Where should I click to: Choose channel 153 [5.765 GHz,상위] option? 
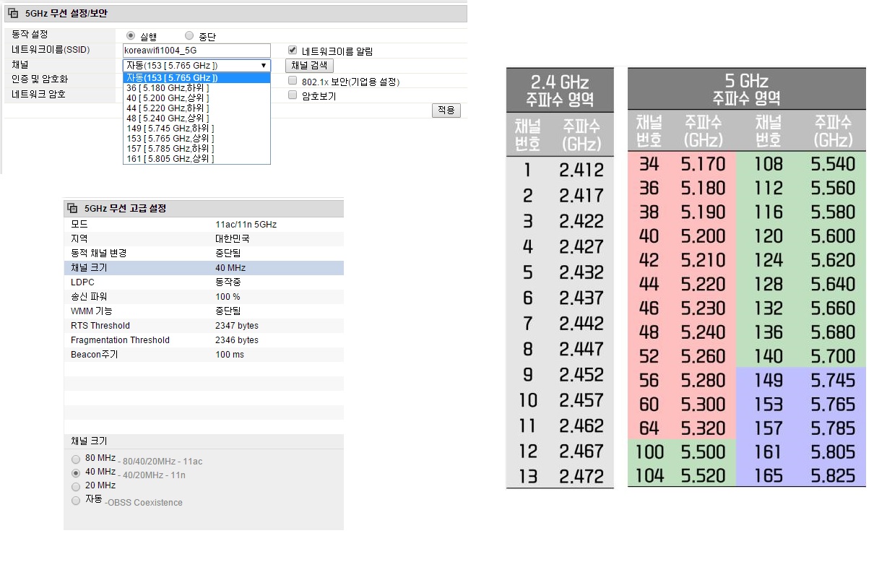click(x=196, y=138)
